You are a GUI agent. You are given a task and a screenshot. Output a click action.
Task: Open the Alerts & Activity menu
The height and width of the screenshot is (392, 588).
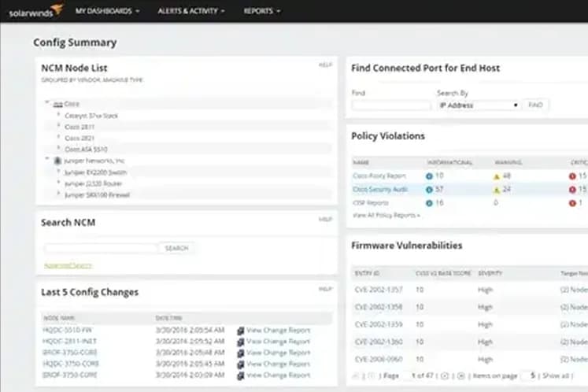[191, 11]
